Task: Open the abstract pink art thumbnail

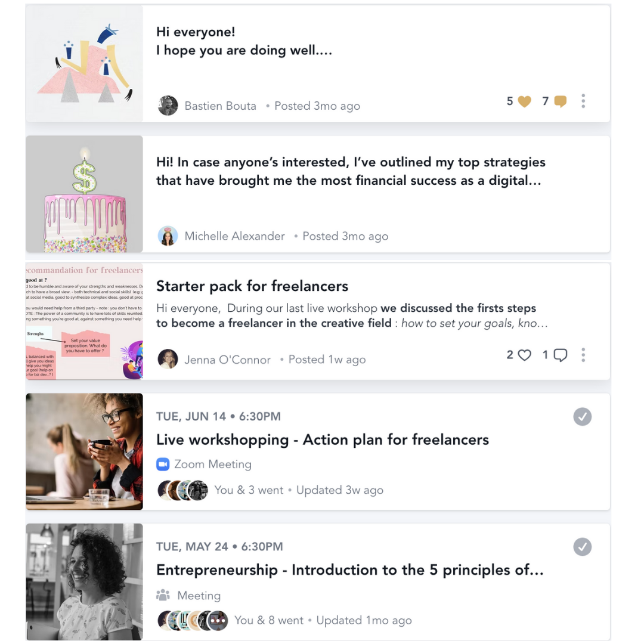Action: point(84,63)
